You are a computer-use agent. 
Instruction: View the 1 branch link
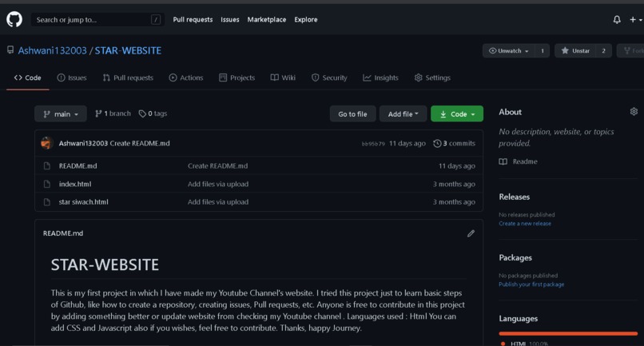(113, 113)
